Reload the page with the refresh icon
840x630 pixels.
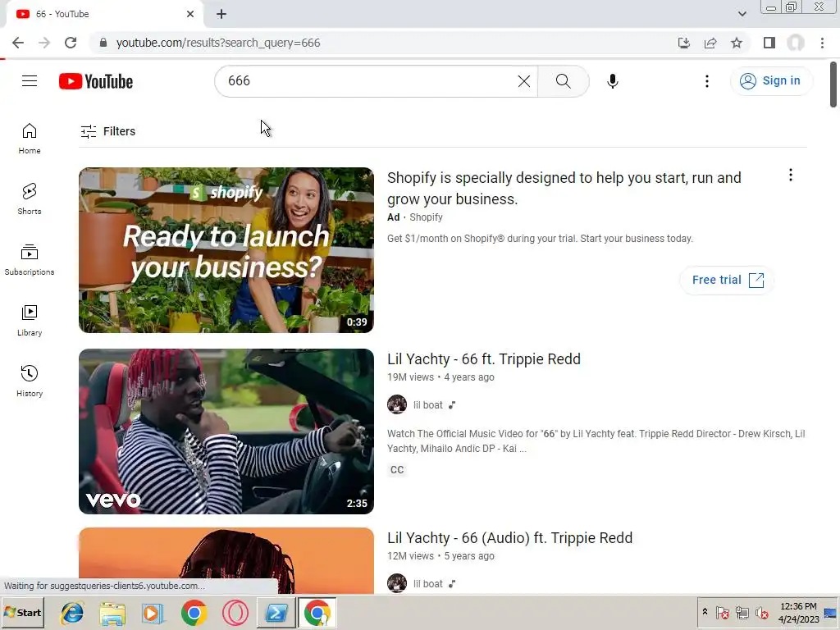pos(71,43)
